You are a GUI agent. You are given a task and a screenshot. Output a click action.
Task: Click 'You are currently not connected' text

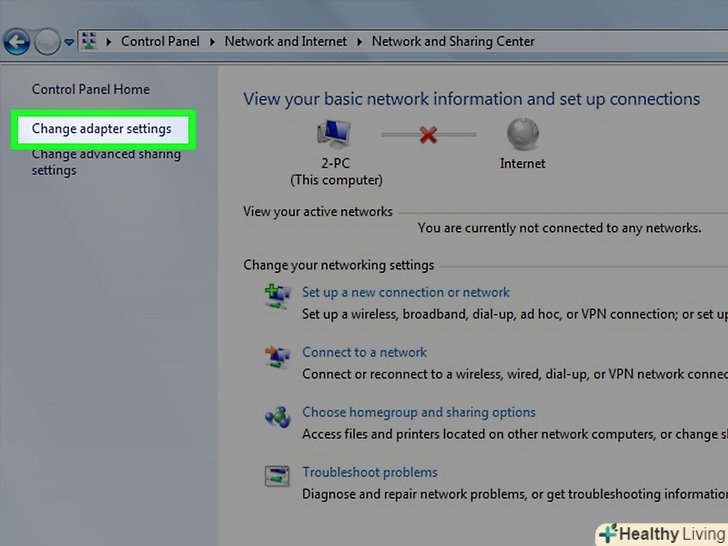559,228
